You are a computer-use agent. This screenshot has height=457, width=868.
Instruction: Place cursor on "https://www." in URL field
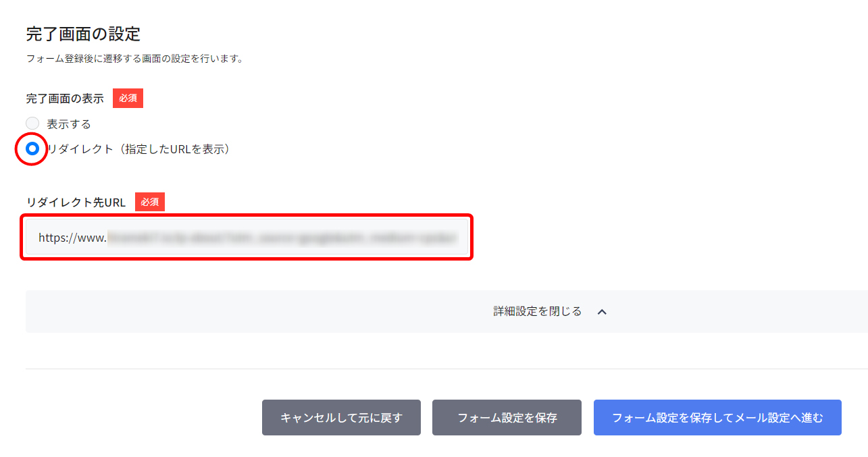(x=72, y=238)
